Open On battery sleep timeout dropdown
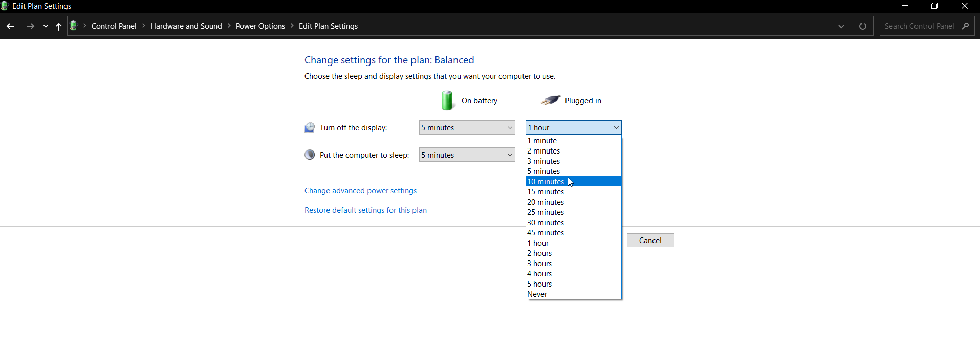Image resolution: width=980 pixels, height=348 pixels. click(x=467, y=155)
